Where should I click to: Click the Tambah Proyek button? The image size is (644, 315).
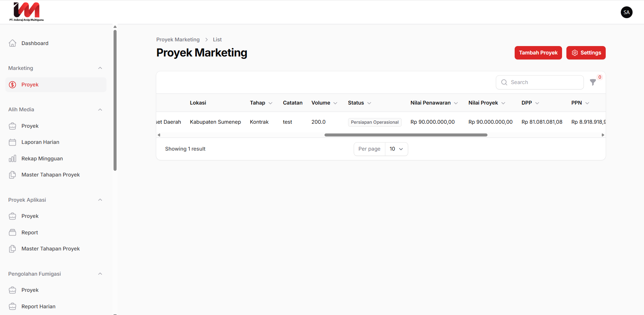point(538,53)
